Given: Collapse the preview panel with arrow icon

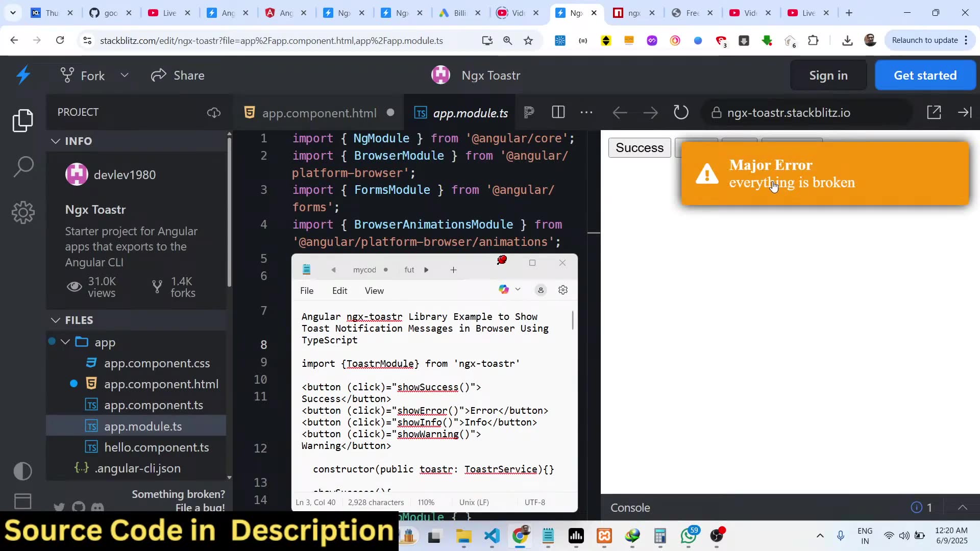Looking at the screenshot, I should click(965, 113).
